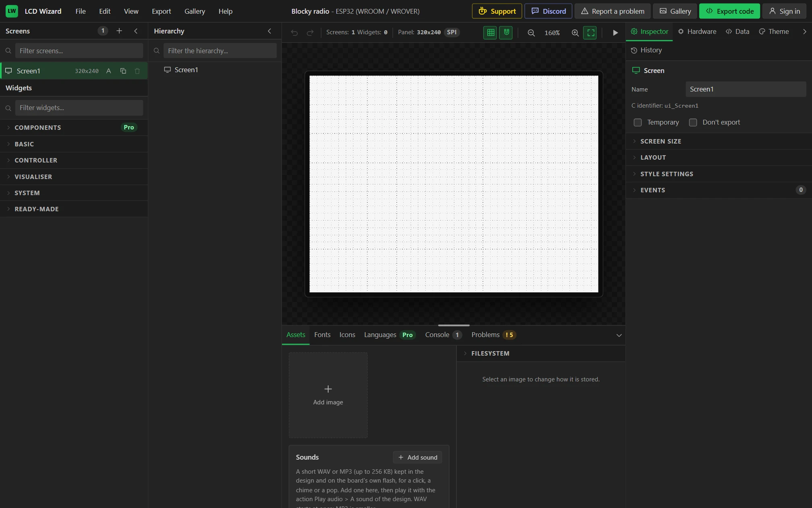Switch to the Hardware tab
The height and width of the screenshot is (508, 812).
pyautogui.click(x=697, y=31)
